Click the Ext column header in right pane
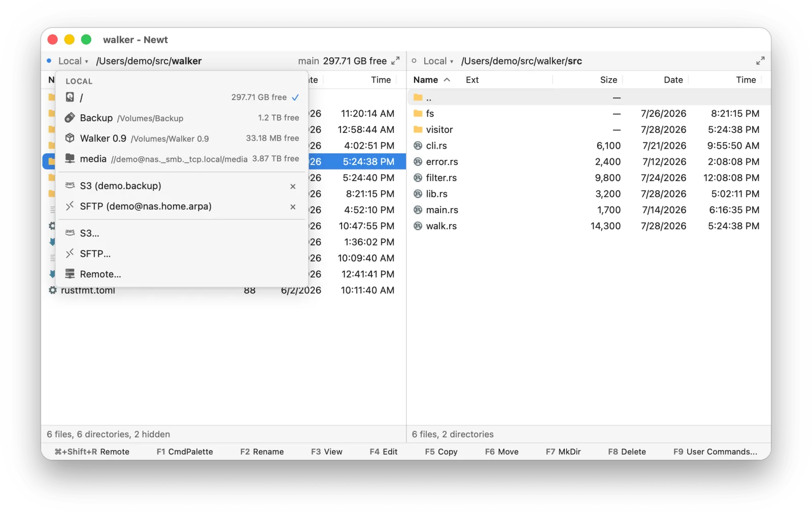 click(x=472, y=80)
